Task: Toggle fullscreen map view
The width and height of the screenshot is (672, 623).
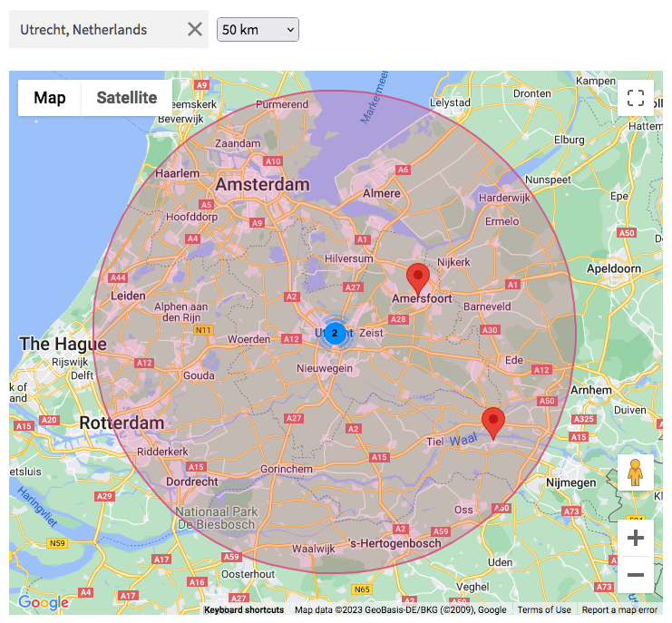Action: 636,98
